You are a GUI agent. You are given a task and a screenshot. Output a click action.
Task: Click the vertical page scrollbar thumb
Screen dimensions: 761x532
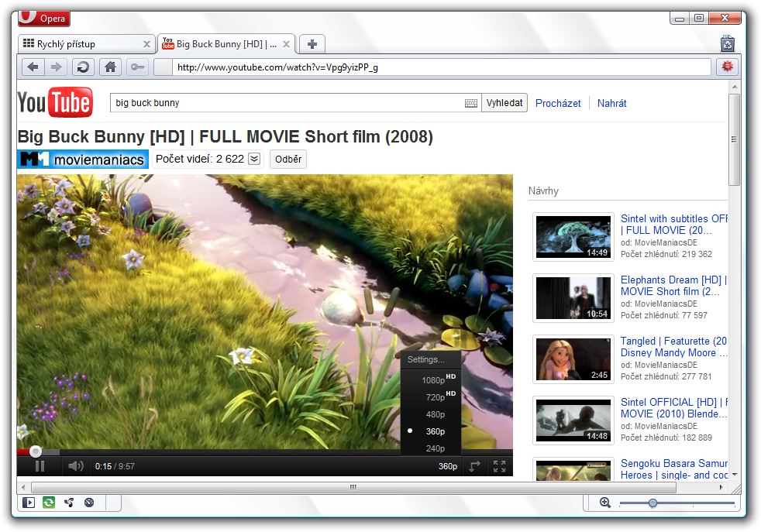[x=734, y=139]
